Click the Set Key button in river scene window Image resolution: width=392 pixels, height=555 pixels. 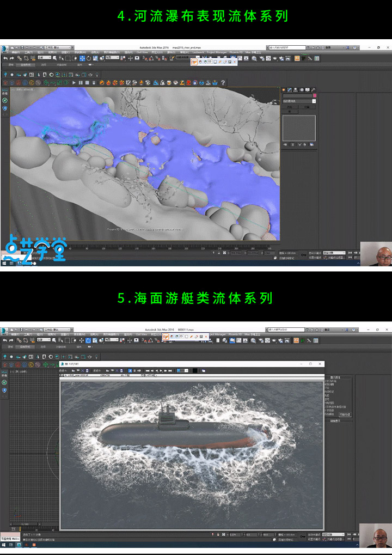click(x=313, y=258)
